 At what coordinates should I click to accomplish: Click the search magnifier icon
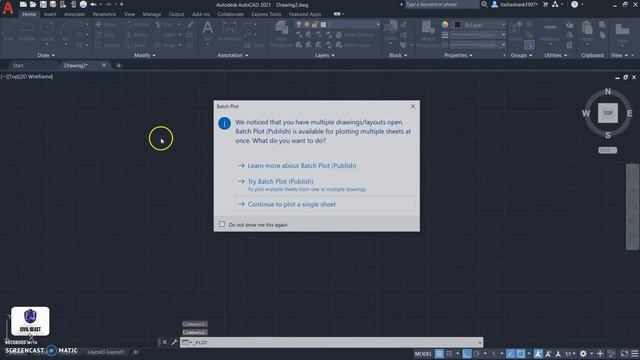pyautogui.click(x=484, y=4)
